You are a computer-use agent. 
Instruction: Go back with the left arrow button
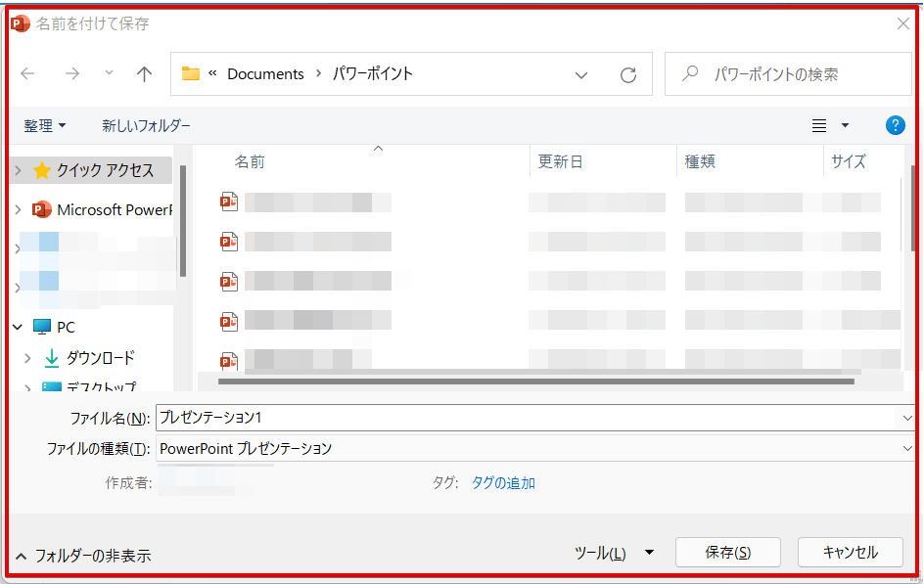point(27,73)
